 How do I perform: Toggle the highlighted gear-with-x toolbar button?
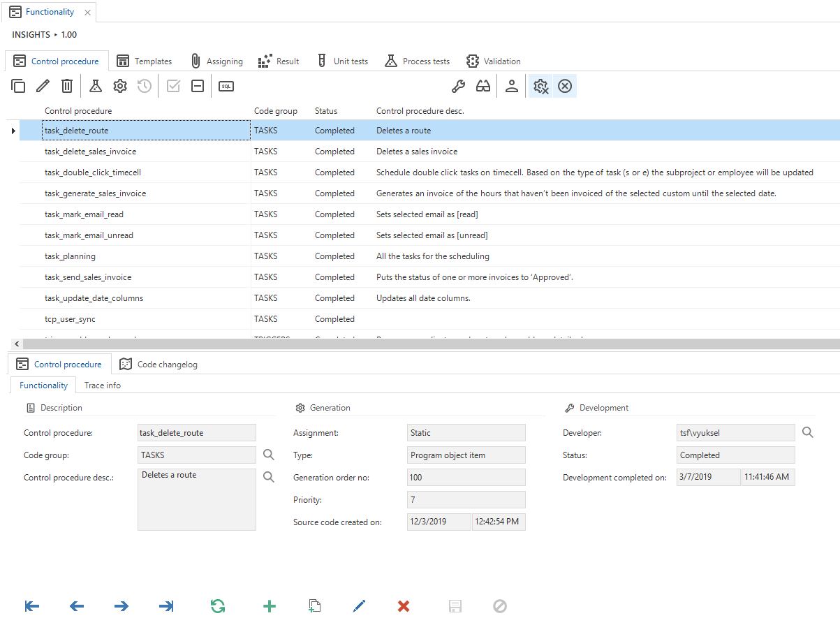click(x=540, y=86)
